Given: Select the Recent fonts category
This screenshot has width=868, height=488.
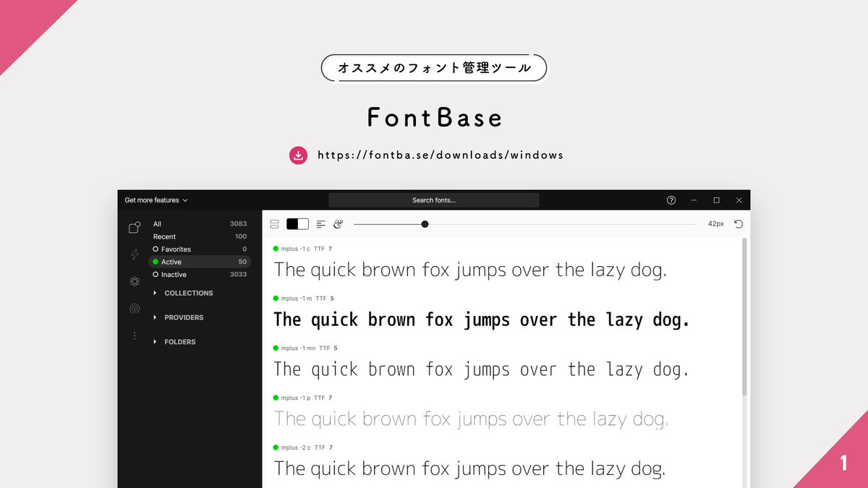Looking at the screenshot, I should pos(200,236).
